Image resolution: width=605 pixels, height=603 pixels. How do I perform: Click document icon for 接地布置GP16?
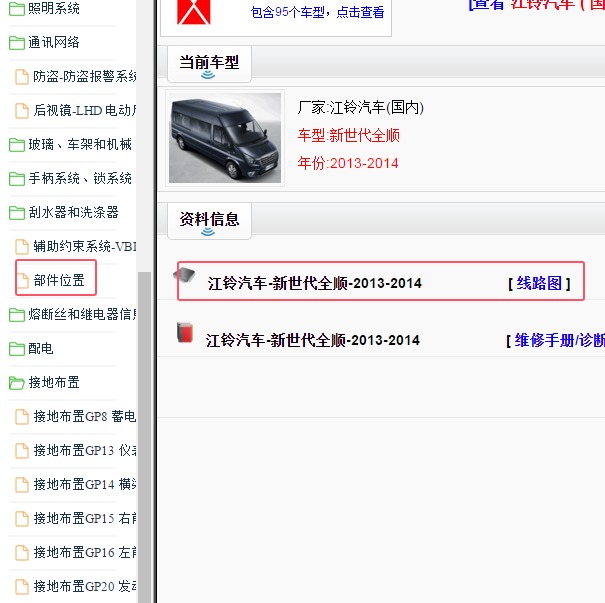pyautogui.click(x=22, y=552)
